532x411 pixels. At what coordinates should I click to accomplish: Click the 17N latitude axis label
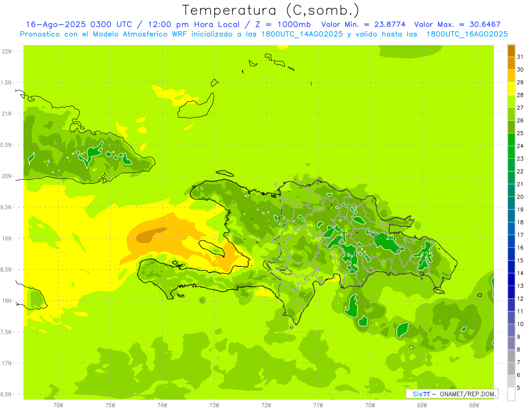pos(7,363)
